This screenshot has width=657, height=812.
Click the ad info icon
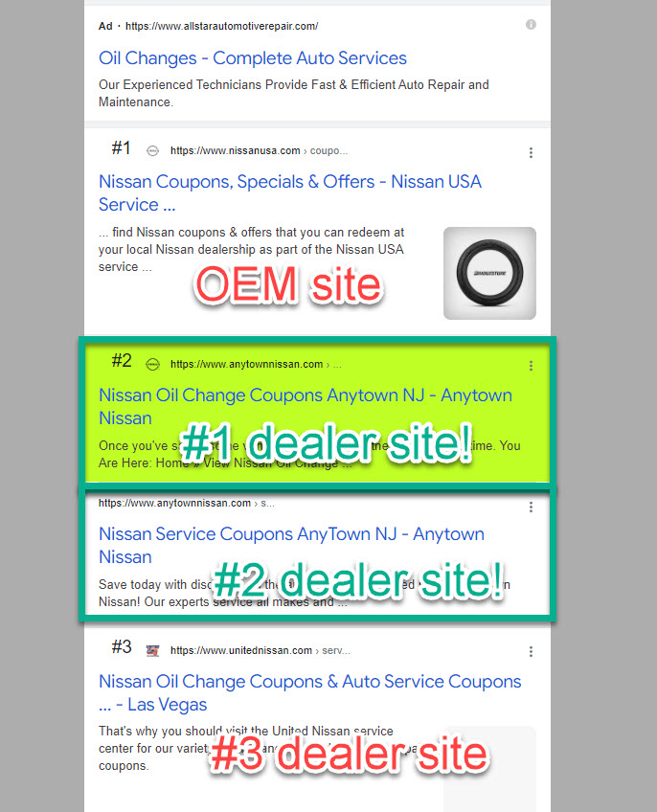tap(531, 24)
